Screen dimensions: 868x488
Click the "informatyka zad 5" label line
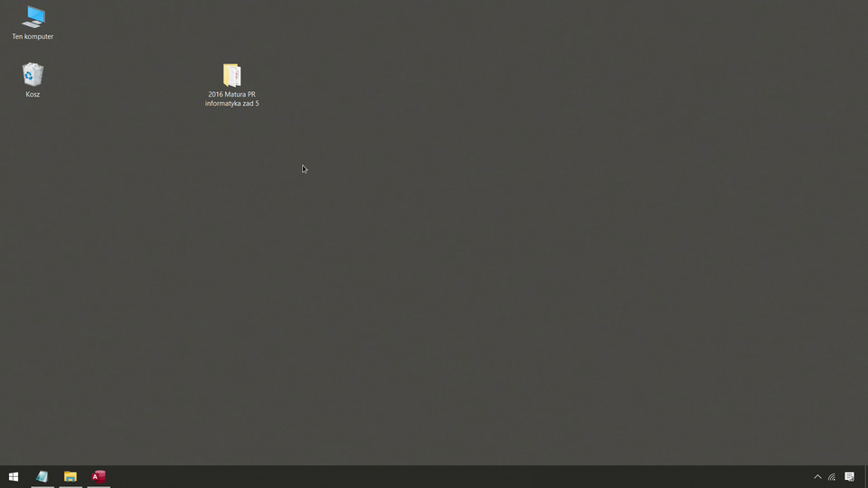[231, 104]
